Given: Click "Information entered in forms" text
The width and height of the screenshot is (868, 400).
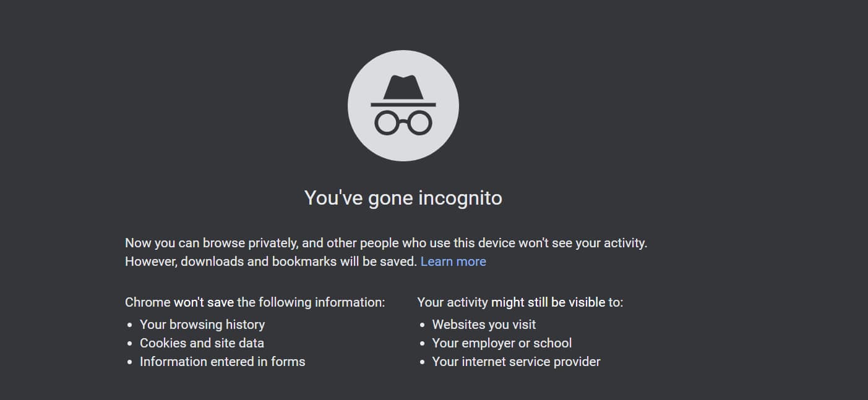Looking at the screenshot, I should tap(223, 361).
